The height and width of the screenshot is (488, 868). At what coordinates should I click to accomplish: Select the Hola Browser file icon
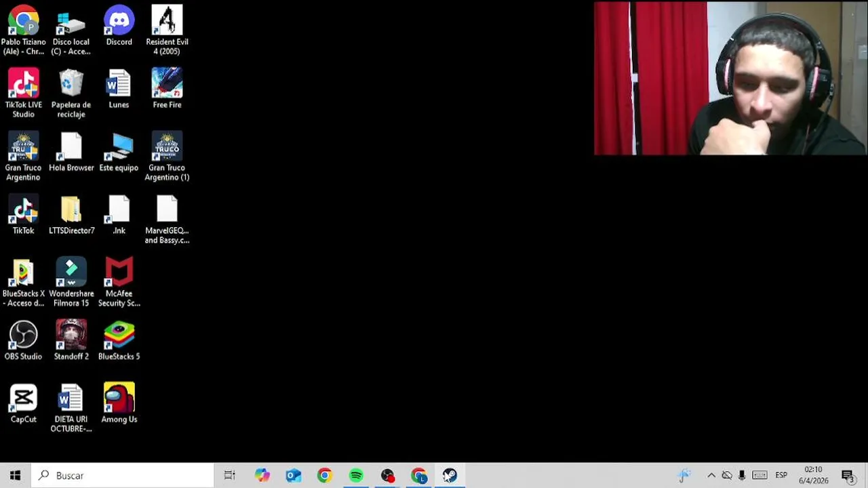pos(71,152)
